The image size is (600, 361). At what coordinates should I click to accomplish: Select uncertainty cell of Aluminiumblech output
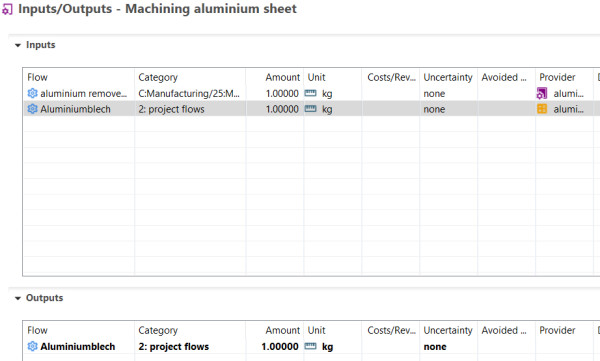(x=448, y=346)
